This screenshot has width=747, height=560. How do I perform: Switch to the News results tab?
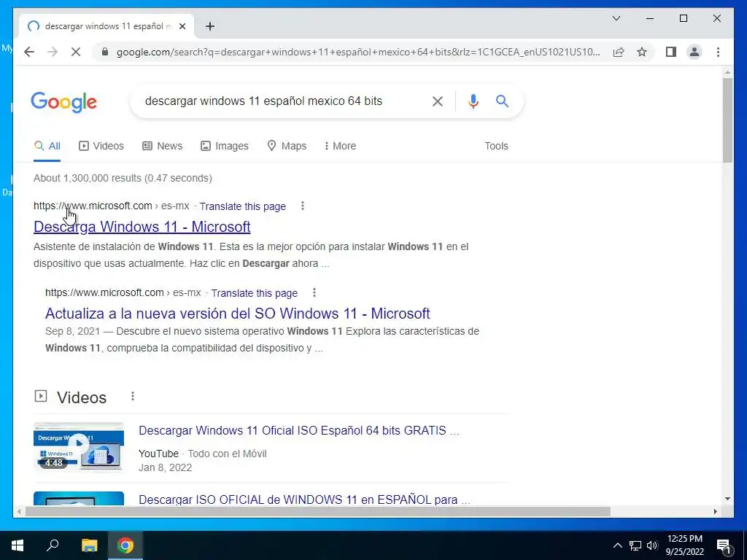[x=163, y=146]
